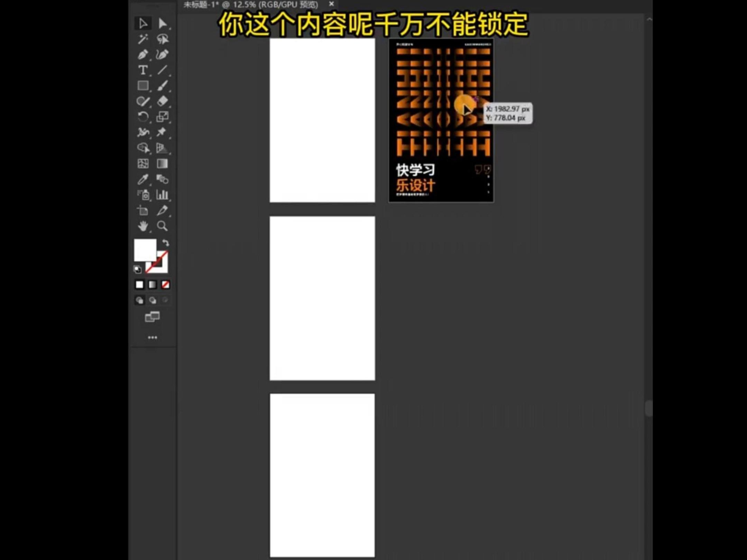The image size is (747, 560).
Task: Open the Change Screen Mode options
Action: point(153,316)
